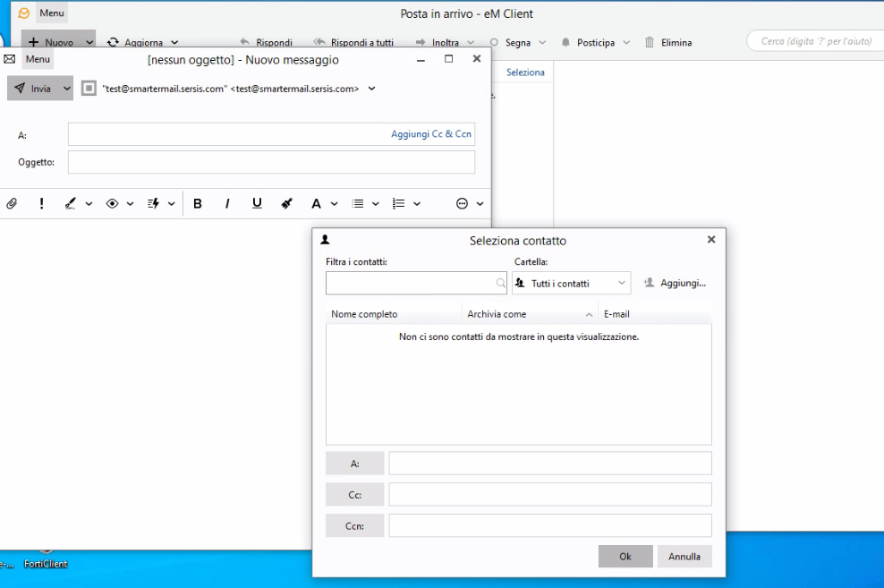Open dropdown arrow next to Invia
This screenshot has height=588, width=884.
tap(66, 89)
